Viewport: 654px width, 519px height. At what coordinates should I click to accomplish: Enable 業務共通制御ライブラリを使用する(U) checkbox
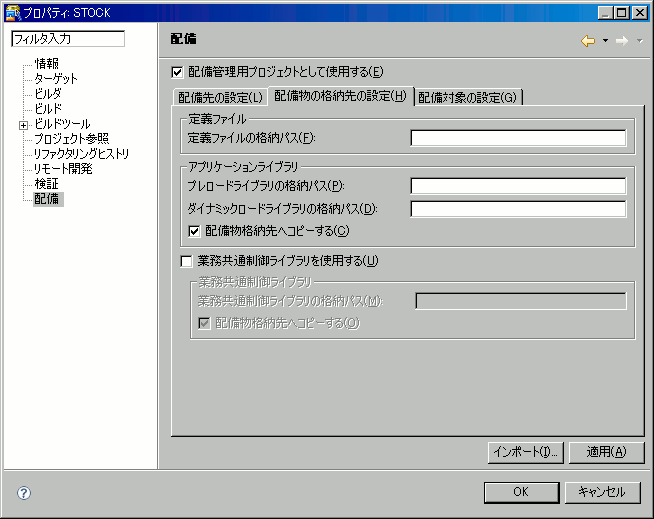point(186,262)
